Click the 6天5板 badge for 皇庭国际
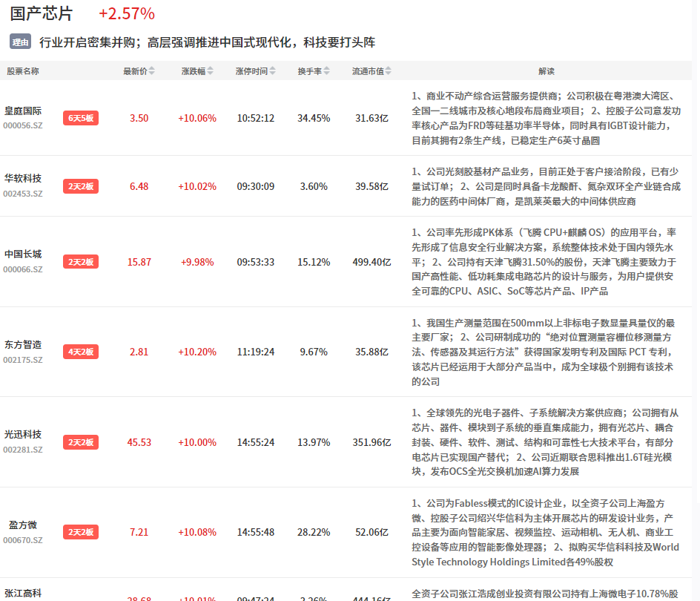 (x=81, y=118)
